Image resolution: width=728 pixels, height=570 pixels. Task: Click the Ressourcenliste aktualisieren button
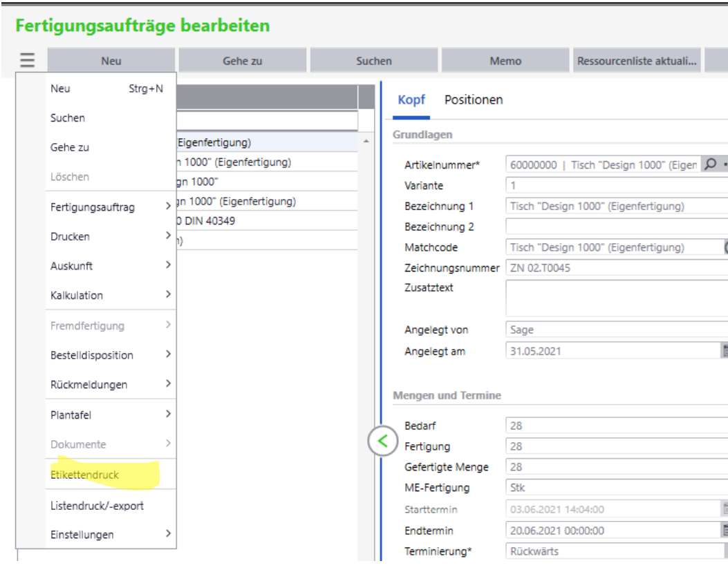click(637, 61)
